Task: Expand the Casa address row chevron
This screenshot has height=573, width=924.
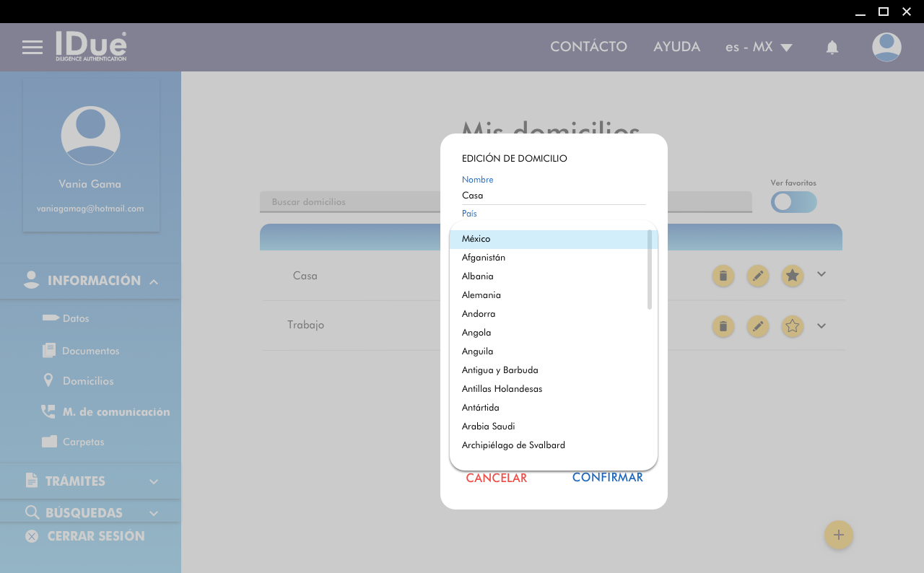Action: [x=821, y=274]
